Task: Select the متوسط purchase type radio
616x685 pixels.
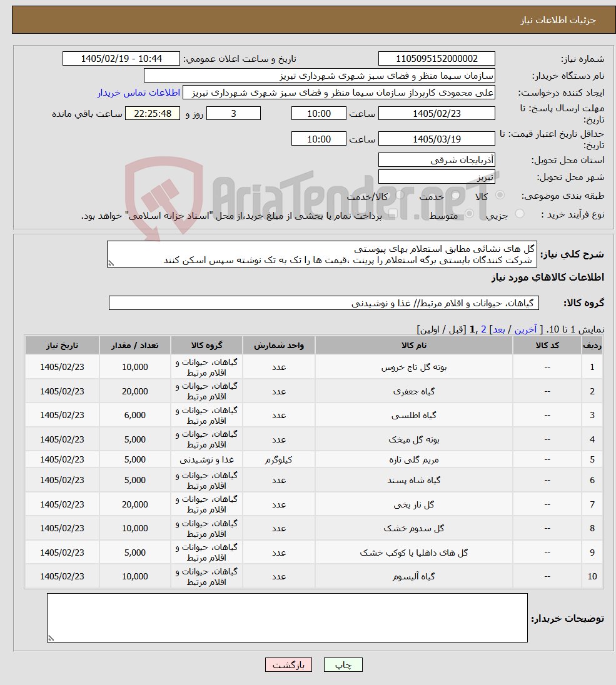Action: [469, 214]
